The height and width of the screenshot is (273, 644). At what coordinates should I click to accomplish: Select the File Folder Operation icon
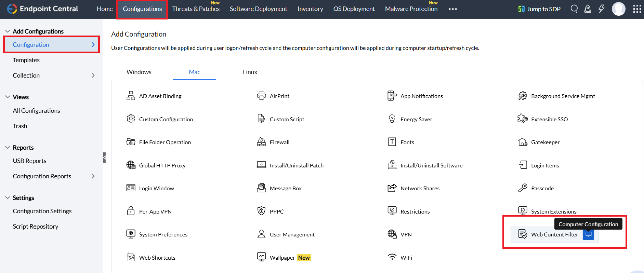tap(131, 142)
